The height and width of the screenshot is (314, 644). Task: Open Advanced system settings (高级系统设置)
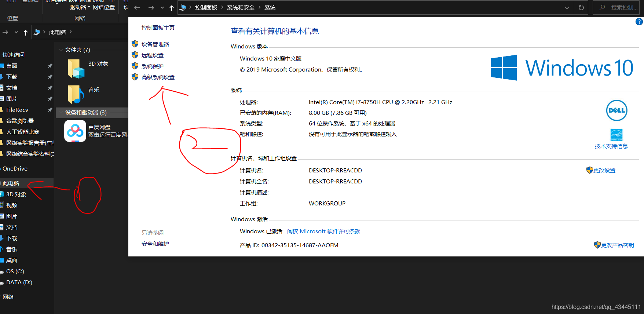158,77
